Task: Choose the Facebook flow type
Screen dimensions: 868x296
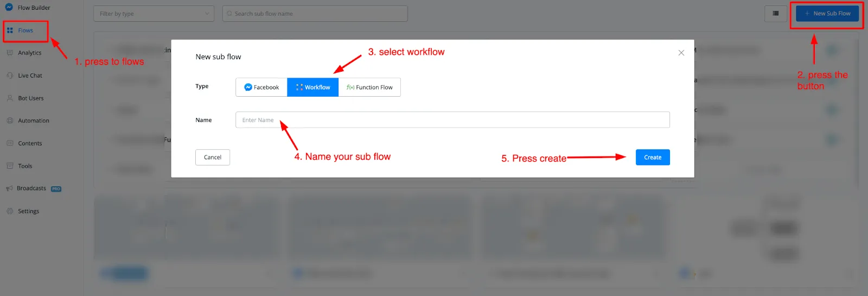Action: (x=261, y=87)
